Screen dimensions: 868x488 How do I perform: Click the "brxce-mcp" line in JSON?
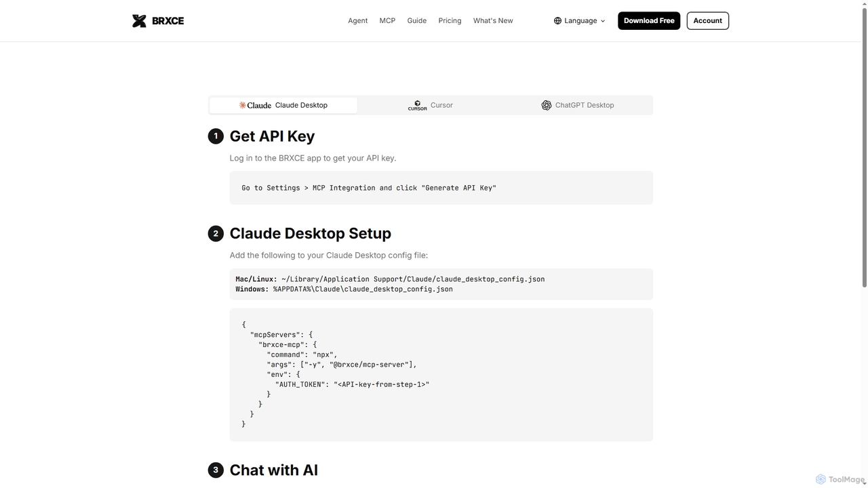click(x=288, y=344)
